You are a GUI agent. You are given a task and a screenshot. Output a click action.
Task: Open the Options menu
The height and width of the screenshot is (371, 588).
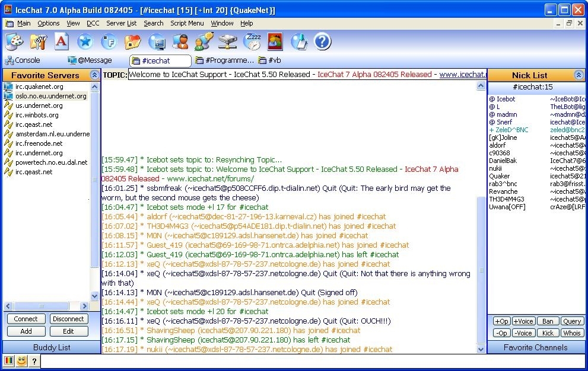(49, 23)
